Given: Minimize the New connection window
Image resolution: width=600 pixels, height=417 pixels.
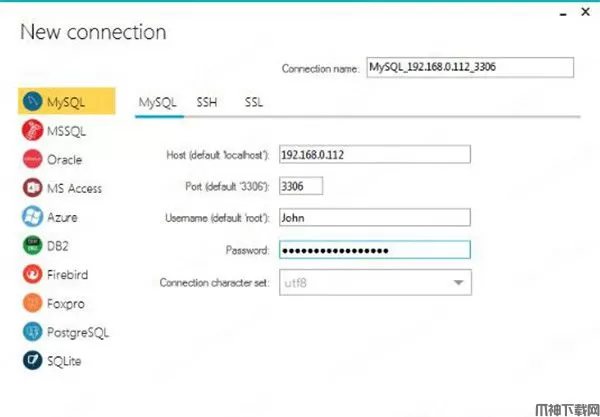Looking at the screenshot, I should 563,14.
